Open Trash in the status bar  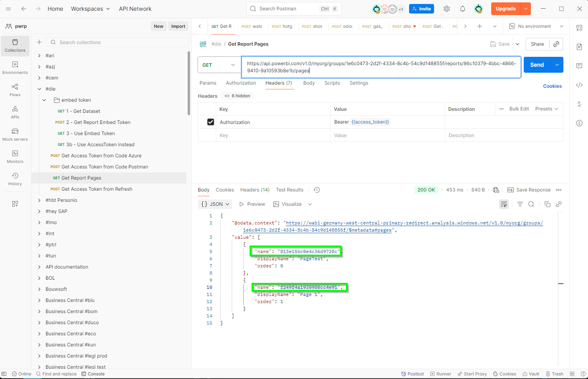(x=555, y=374)
